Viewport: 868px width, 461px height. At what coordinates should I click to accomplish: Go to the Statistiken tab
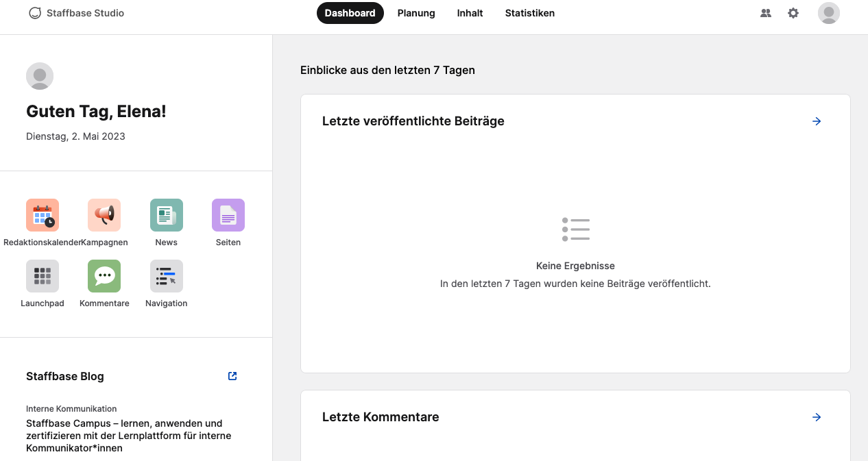(x=530, y=13)
